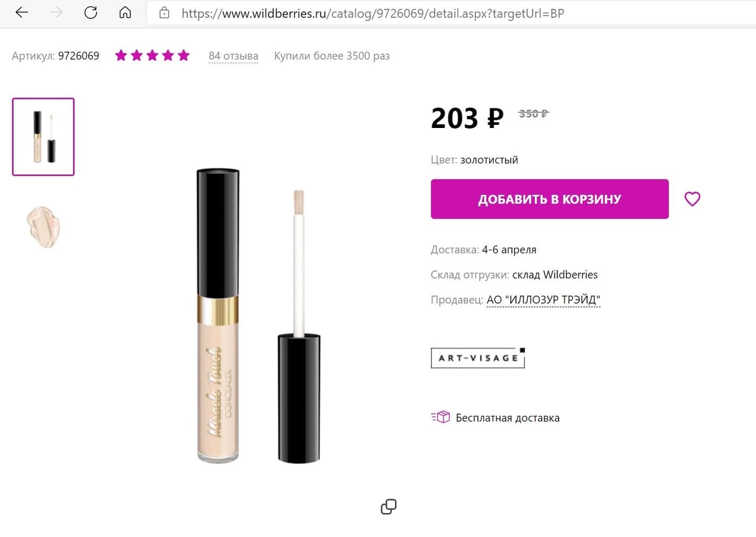Click the browser forward arrow
Viewport: 756px width, 537px height.
point(56,13)
